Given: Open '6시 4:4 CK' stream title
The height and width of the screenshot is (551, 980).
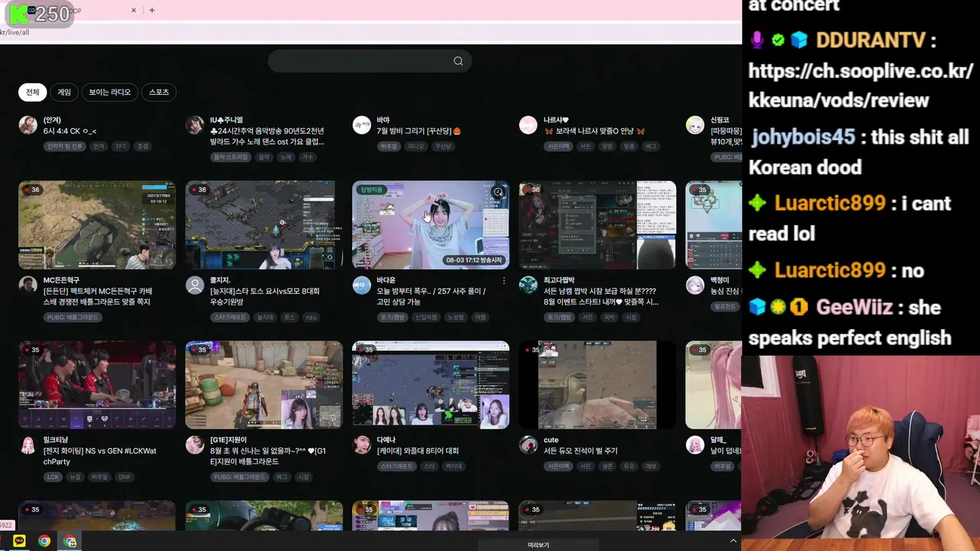Looking at the screenshot, I should click(x=70, y=131).
